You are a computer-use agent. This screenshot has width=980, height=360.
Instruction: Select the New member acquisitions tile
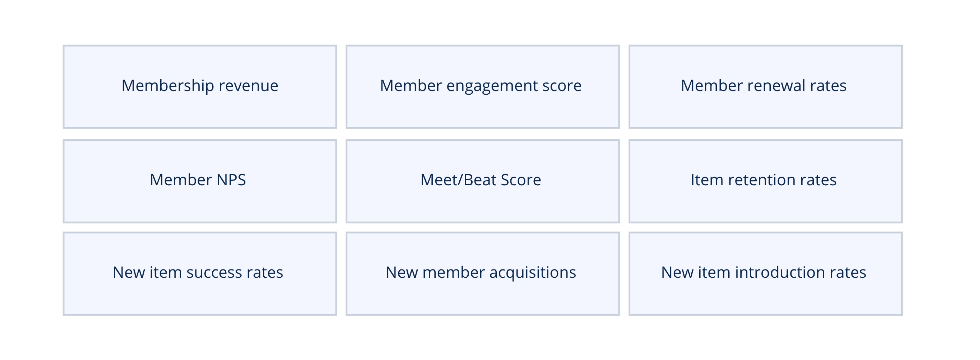482,274
